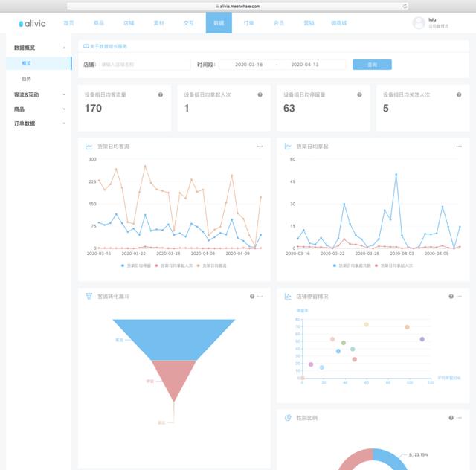Toggle red 货架日均拿起人次 legend in traffic chart
The image size is (476, 470).
pyautogui.click(x=173, y=265)
